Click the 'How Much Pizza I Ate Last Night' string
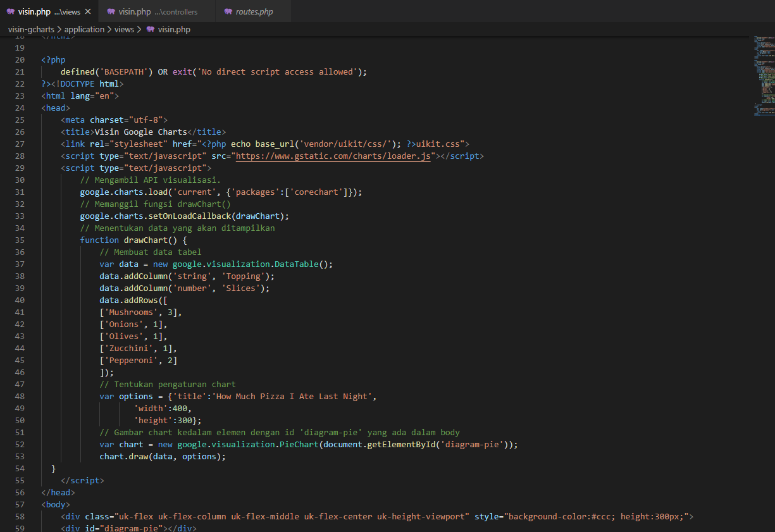775x532 pixels. pyautogui.click(x=292, y=396)
